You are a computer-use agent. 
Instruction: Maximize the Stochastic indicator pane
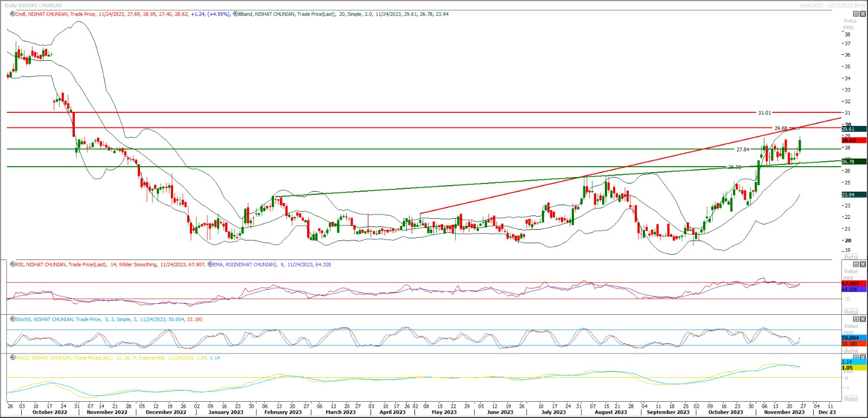coord(856,319)
